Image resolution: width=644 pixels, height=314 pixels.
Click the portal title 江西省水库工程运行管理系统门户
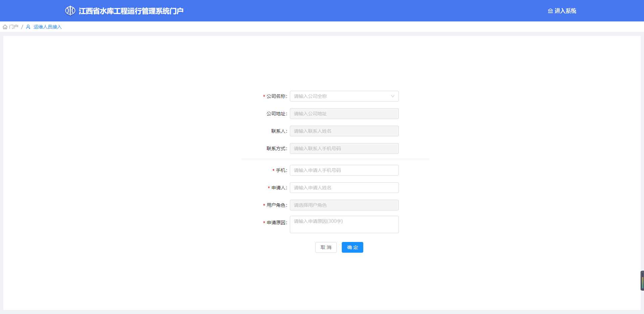point(131,11)
